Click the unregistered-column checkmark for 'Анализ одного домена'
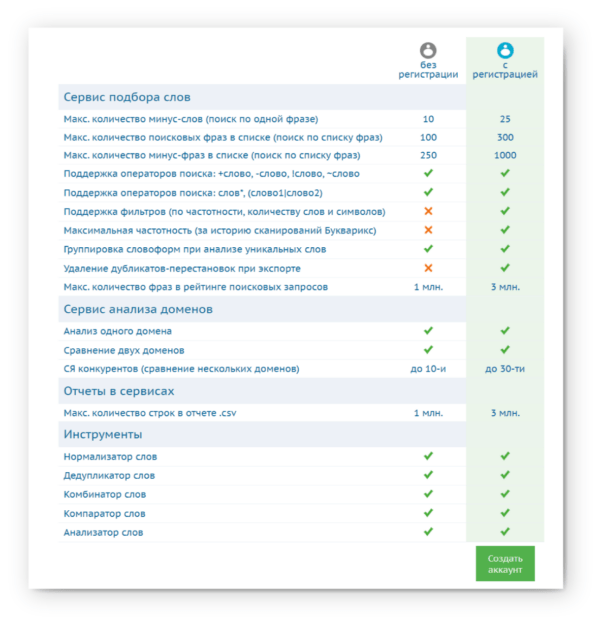Viewport: 600px width, 625px height. (x=428, y=330)
